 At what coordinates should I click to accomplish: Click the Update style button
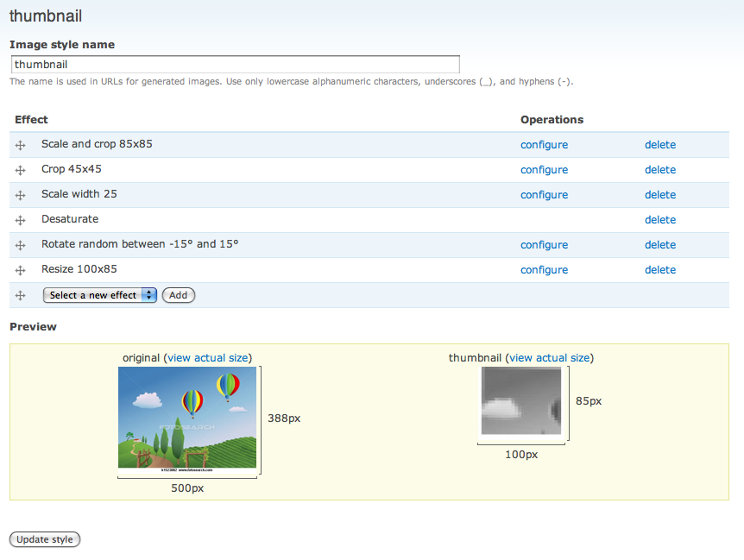[x=44, y=539]
